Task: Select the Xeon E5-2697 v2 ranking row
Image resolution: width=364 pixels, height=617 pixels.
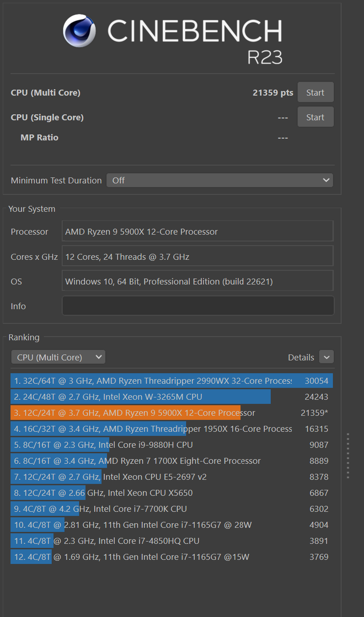Action: (171, 477)
